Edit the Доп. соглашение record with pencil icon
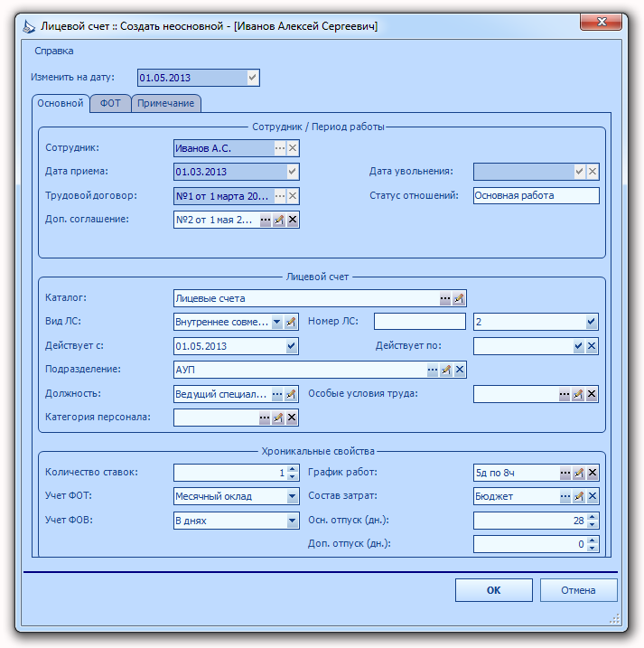Viewport: 644px width, 648px height. pyautogui.click(x=279, y=220)
